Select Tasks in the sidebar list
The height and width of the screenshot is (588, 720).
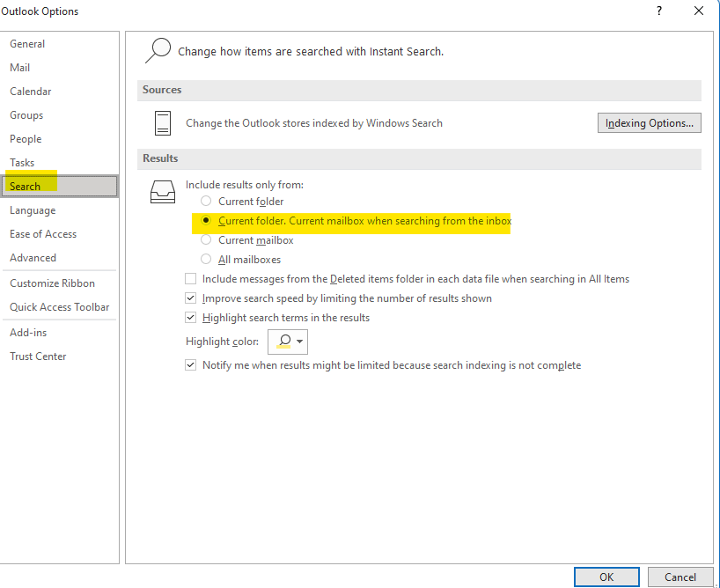tap(22, 163)
